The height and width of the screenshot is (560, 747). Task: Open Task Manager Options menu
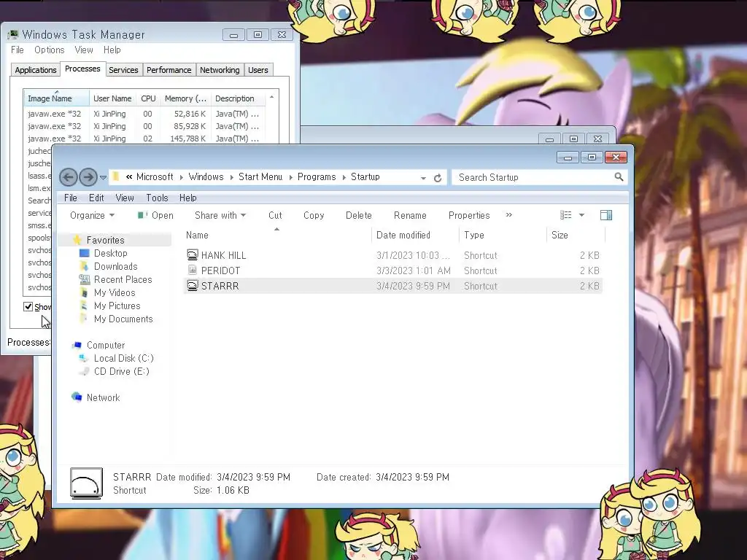point(49,50)
